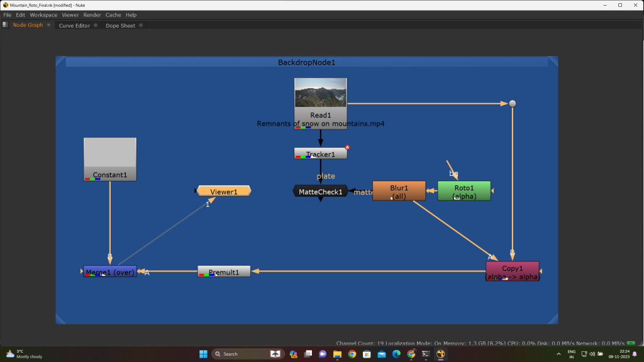Open the Render menu
The height and width of the screenshot is (362, 644).
[92, 15]
